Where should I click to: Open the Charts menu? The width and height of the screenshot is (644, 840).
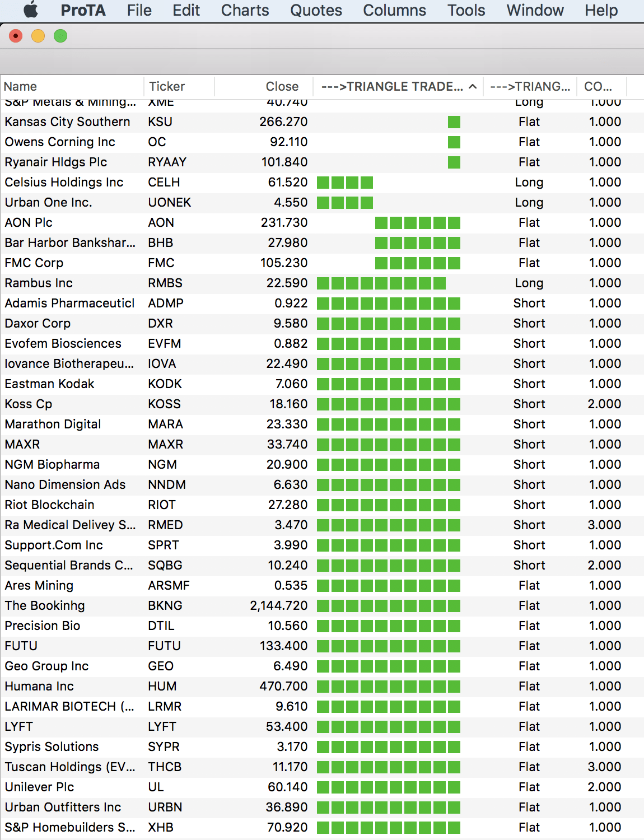pyautogui.click(x=245, y=10)
